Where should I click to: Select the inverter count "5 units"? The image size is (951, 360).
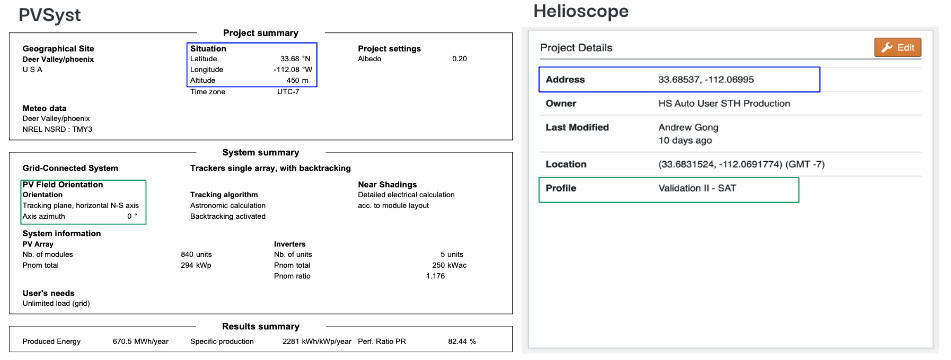452,255
